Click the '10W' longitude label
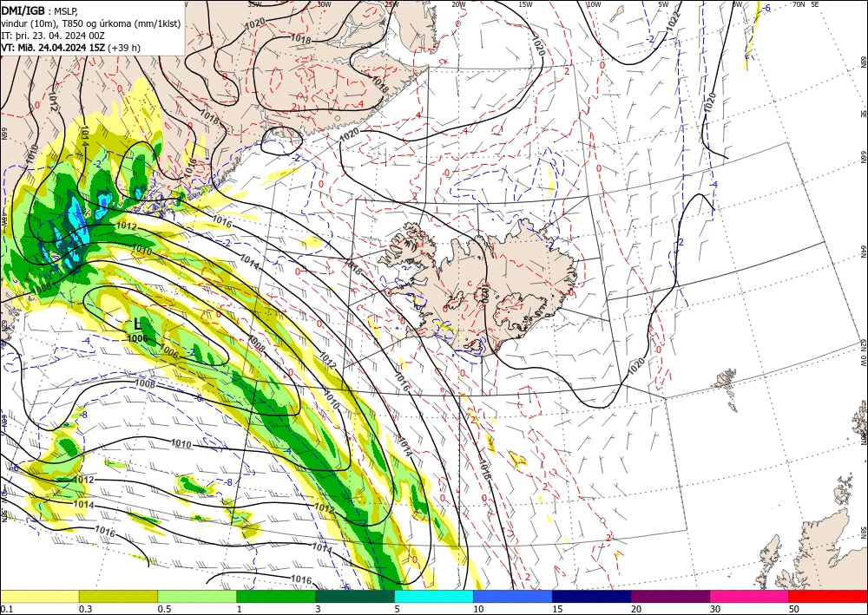868x615 pixels. 594,4
